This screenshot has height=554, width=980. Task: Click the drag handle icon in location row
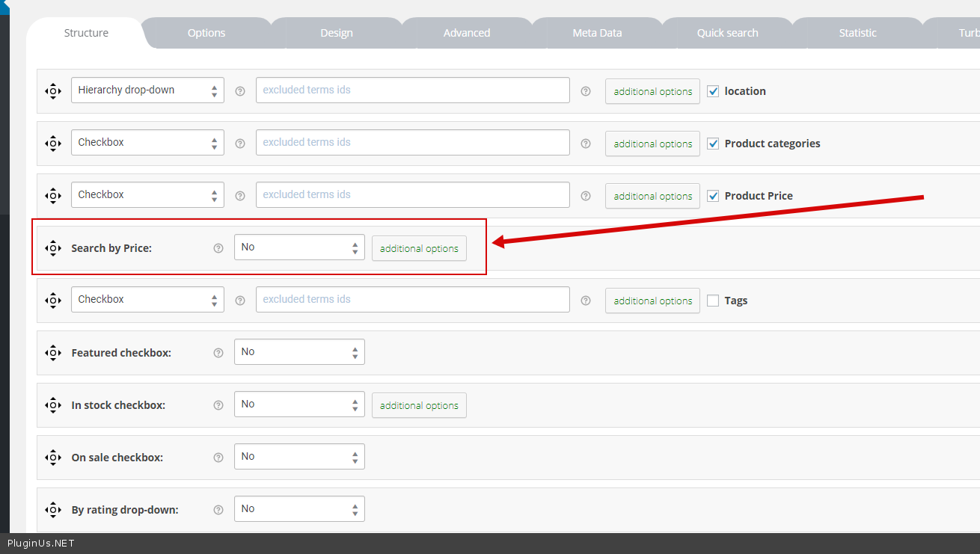(x=52, y=91)
